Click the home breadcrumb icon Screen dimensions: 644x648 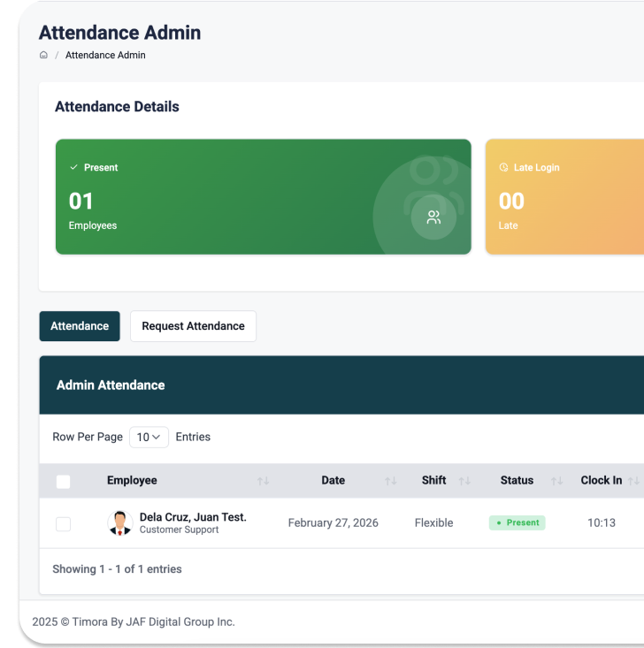pos(43,55)
